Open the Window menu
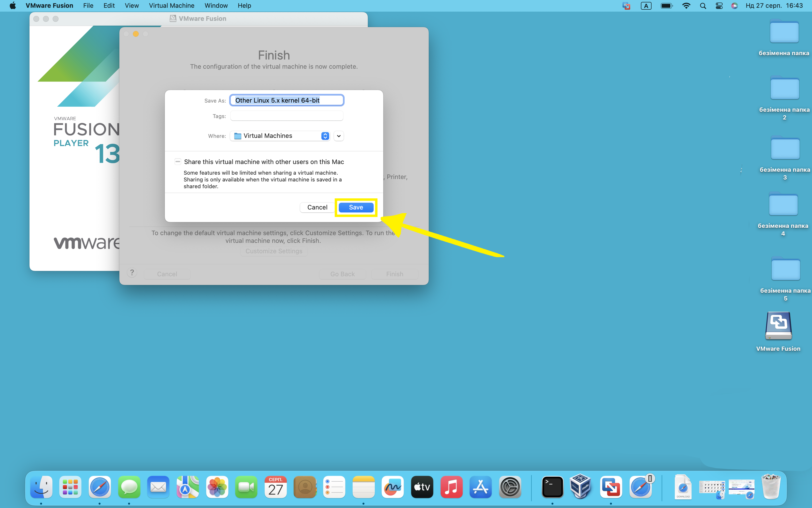Viewport: 812px width, 508px height. 216,6
